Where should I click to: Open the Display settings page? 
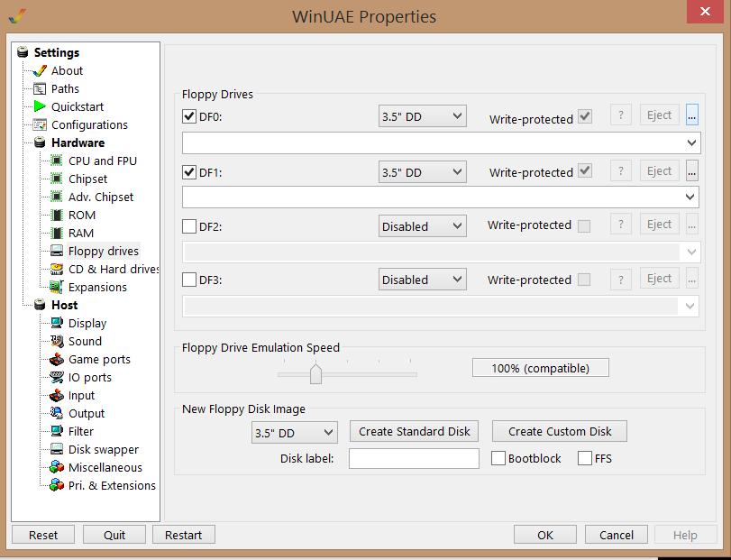tap(87, 323)
